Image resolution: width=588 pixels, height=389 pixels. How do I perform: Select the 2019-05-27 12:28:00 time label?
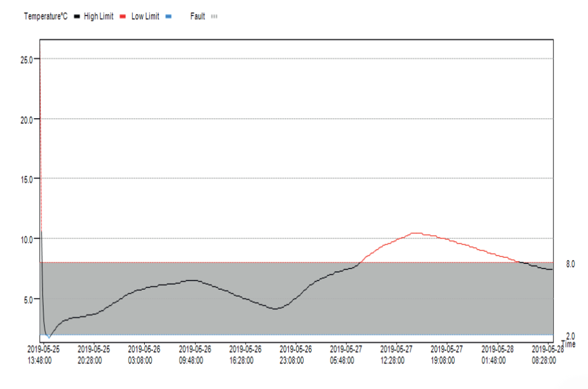396,355
